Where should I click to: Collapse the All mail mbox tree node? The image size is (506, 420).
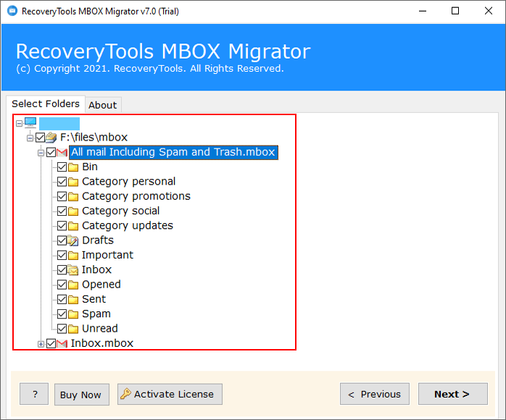pyautogui.click(x=41, y=153)
